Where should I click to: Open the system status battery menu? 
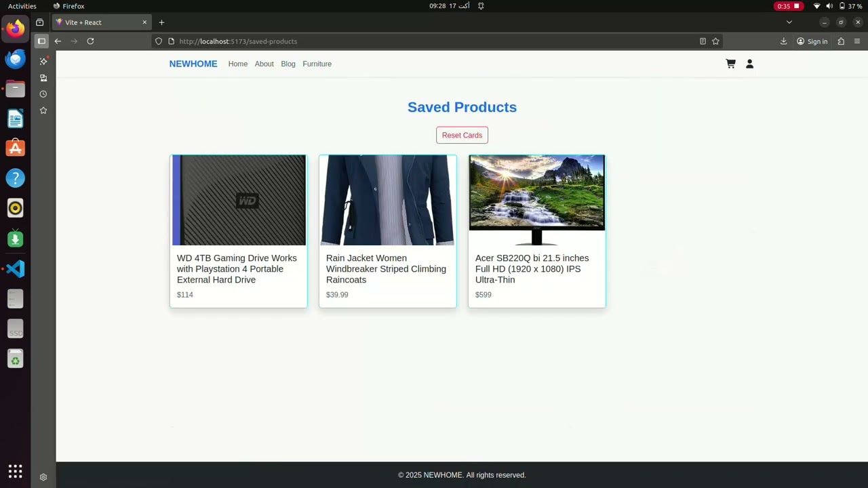click(838, 6)
